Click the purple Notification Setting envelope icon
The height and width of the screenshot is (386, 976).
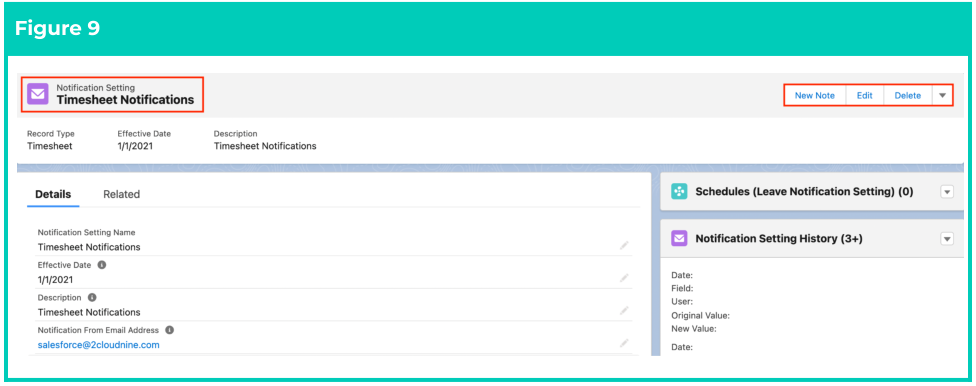(x=38, y=95)
